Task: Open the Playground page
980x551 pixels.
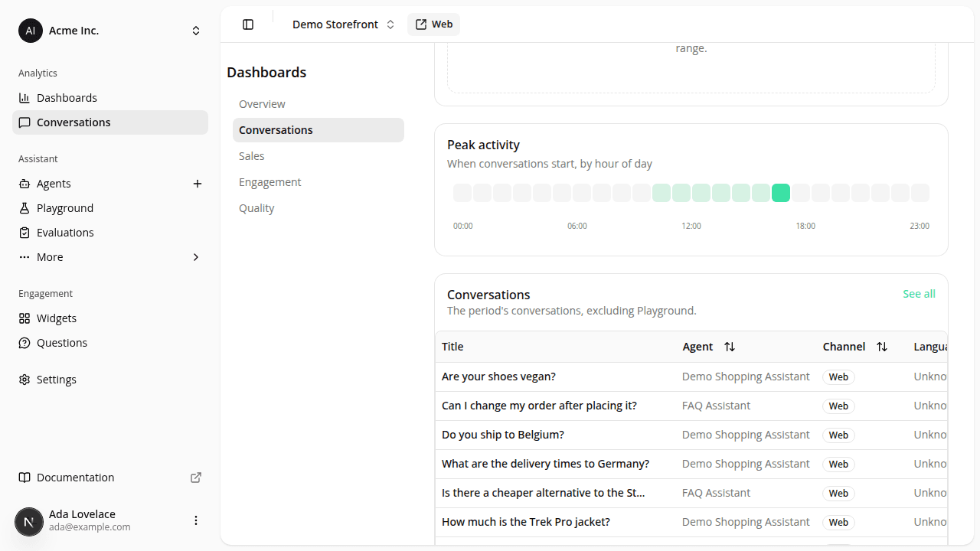Action: 110,208
